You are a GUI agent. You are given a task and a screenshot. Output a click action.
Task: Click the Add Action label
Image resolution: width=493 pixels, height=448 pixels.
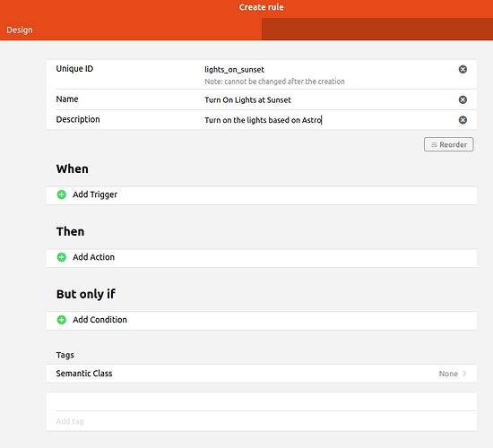pos(94,257)
